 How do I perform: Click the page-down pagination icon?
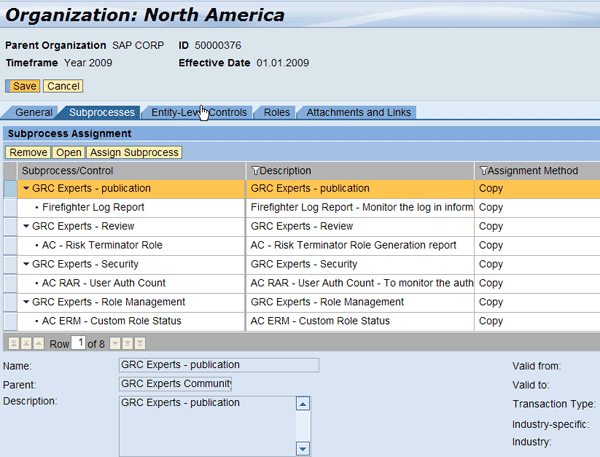pos(127,343)
